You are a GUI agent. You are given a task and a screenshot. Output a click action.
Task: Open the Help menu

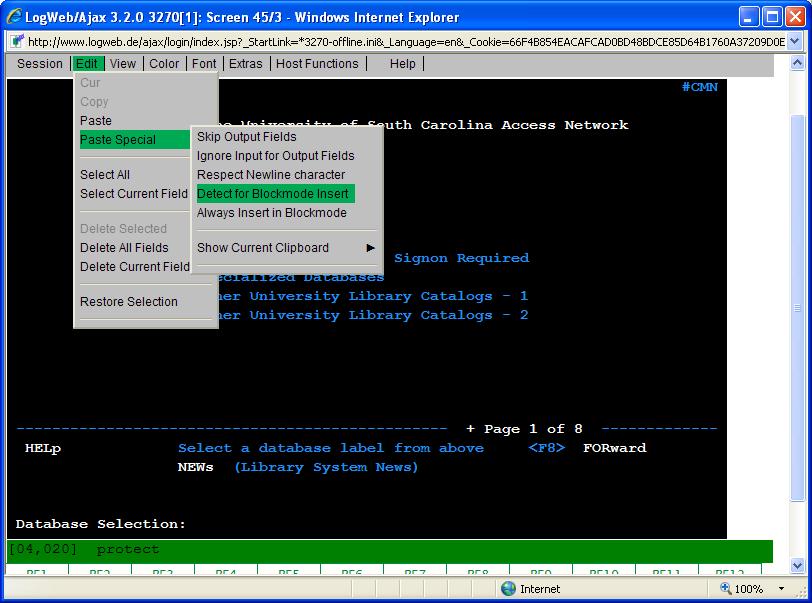point(402,64)
